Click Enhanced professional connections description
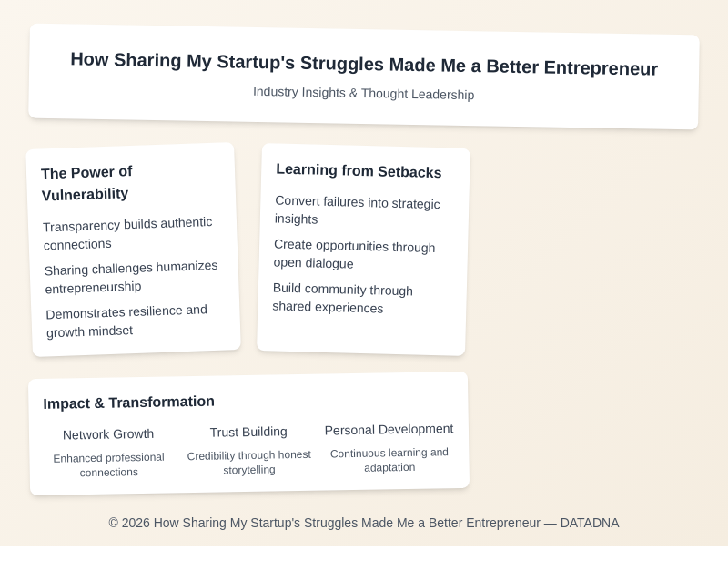 point(108,464)
